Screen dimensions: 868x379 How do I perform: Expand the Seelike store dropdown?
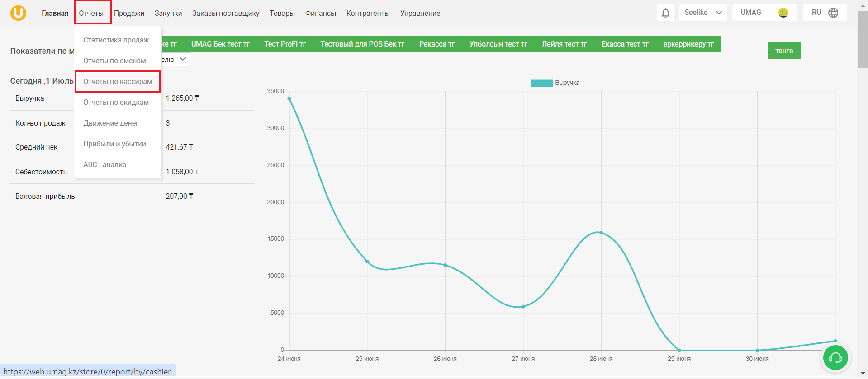(x=703, y=13)
